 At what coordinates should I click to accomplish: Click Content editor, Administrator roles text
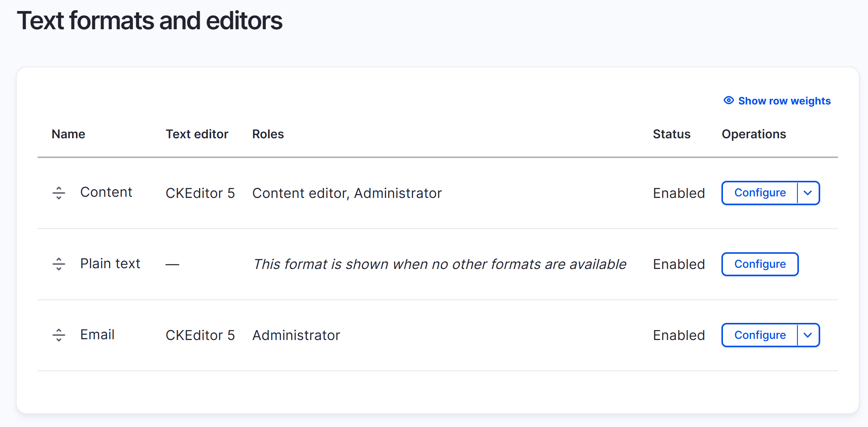pos(347,193)
